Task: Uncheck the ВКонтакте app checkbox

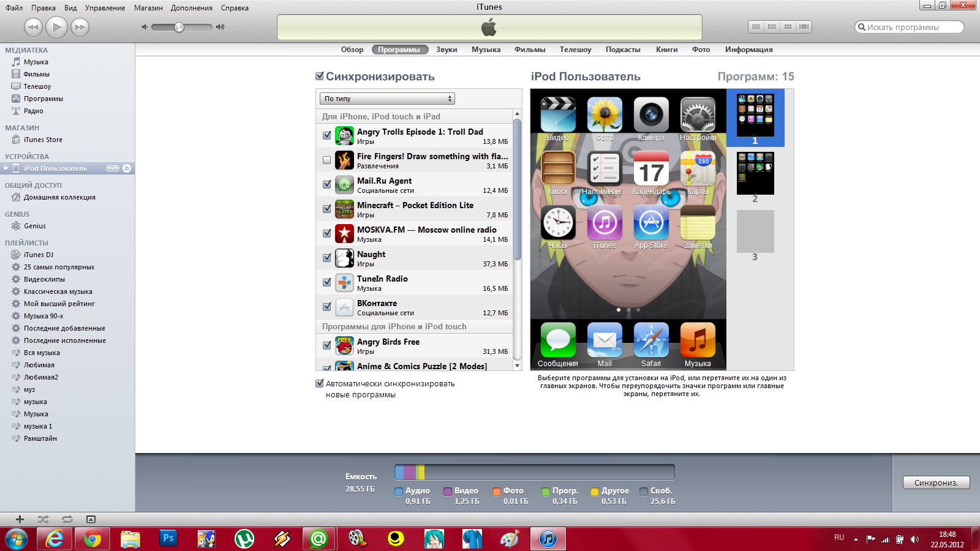Action: coord(327,307)
